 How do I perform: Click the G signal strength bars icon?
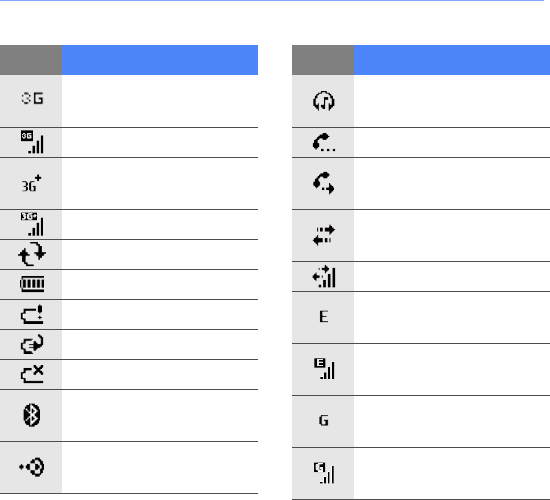[x=324, y=473]
